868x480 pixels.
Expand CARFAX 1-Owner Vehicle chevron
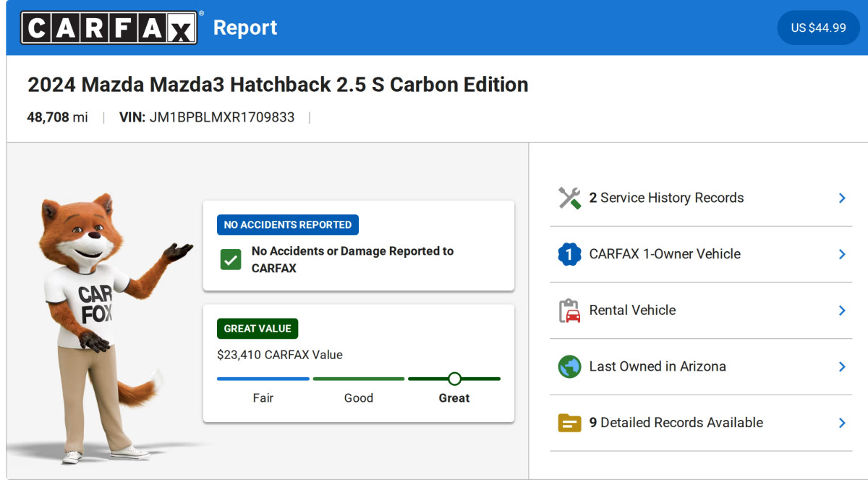842,254
